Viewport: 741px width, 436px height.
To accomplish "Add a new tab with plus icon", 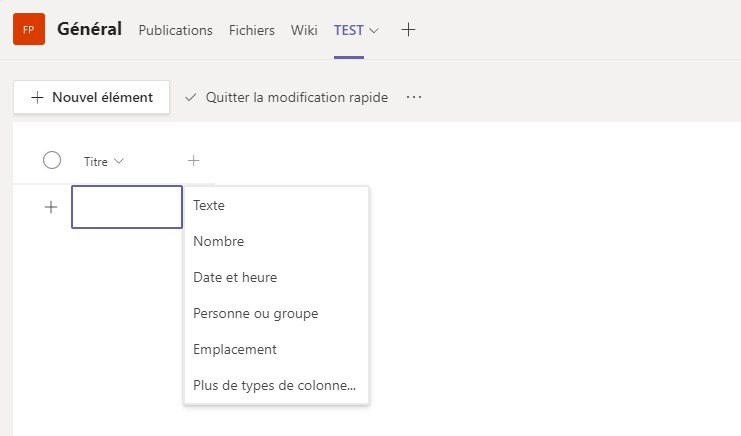I will click(408, 30).
